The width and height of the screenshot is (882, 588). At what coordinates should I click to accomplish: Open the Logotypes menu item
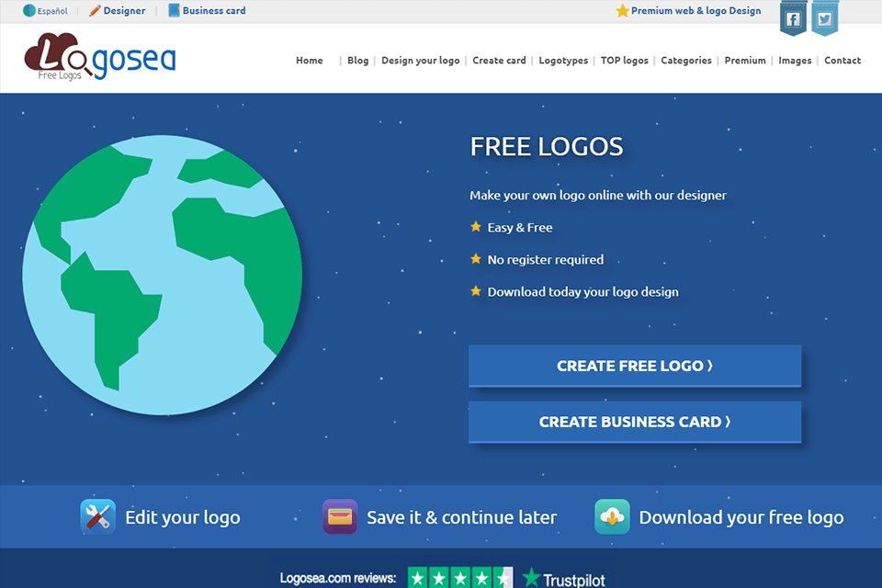tap(563, 61)
